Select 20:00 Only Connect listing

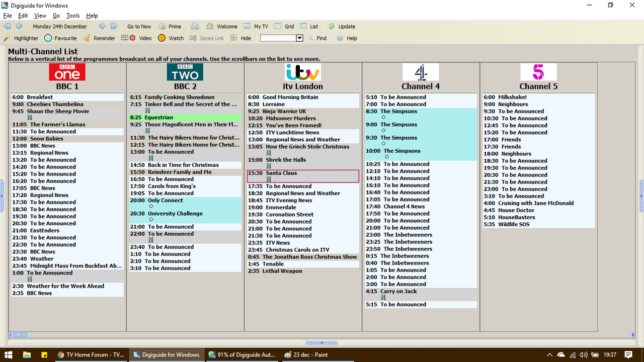pyautogui.click(x=185, y=204)
